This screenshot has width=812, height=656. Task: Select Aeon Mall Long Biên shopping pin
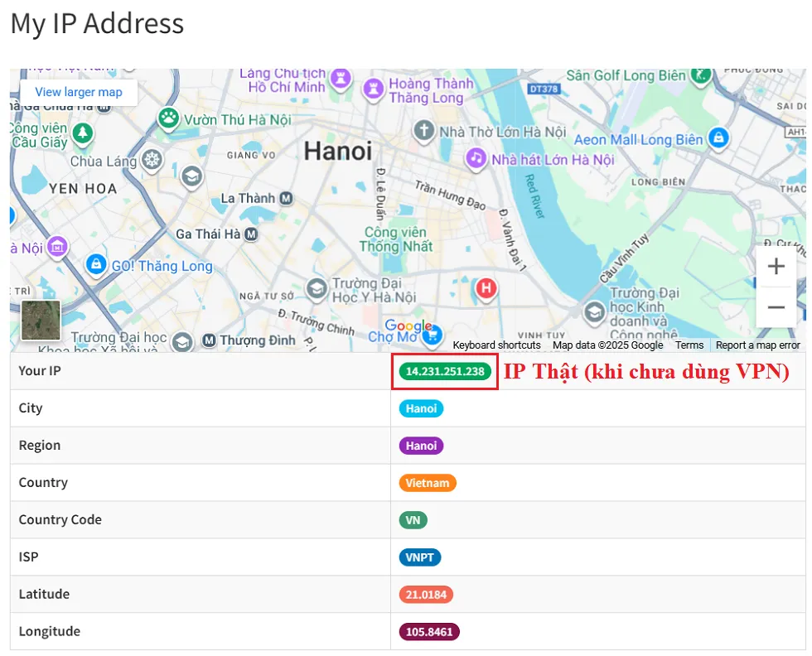(x=718, y=138)
